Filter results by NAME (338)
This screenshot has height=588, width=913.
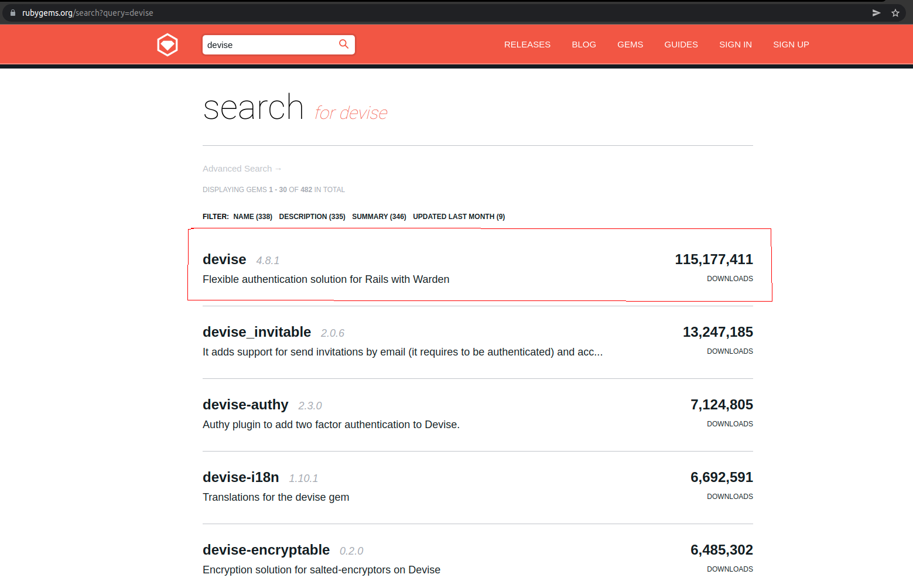[253, 217]
